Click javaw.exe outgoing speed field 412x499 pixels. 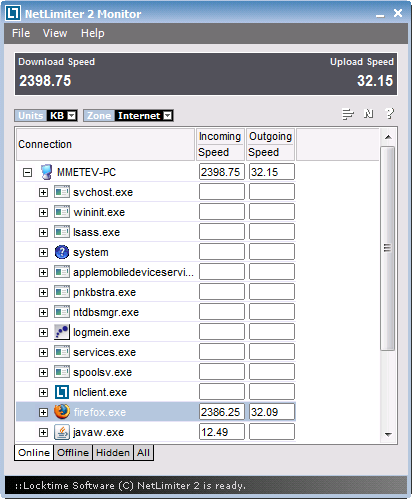coord(272,432)
